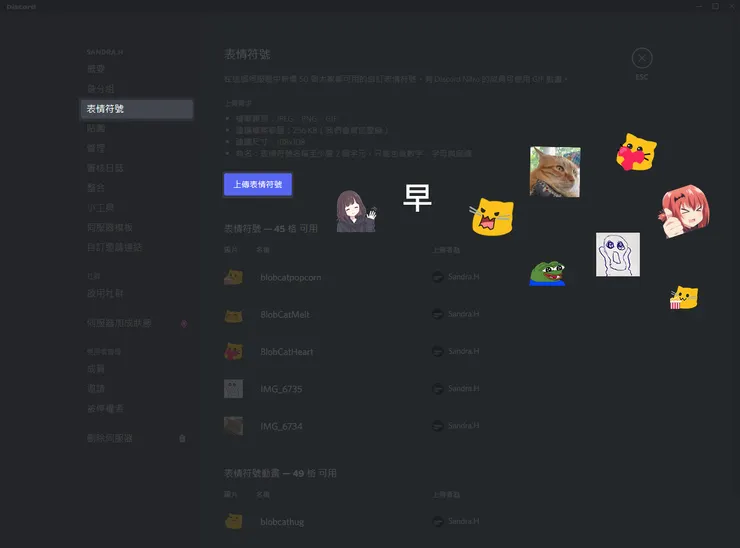Open the 封鎖 sidebar item below 邀請
Screen dimensions: 740x548
105,409
